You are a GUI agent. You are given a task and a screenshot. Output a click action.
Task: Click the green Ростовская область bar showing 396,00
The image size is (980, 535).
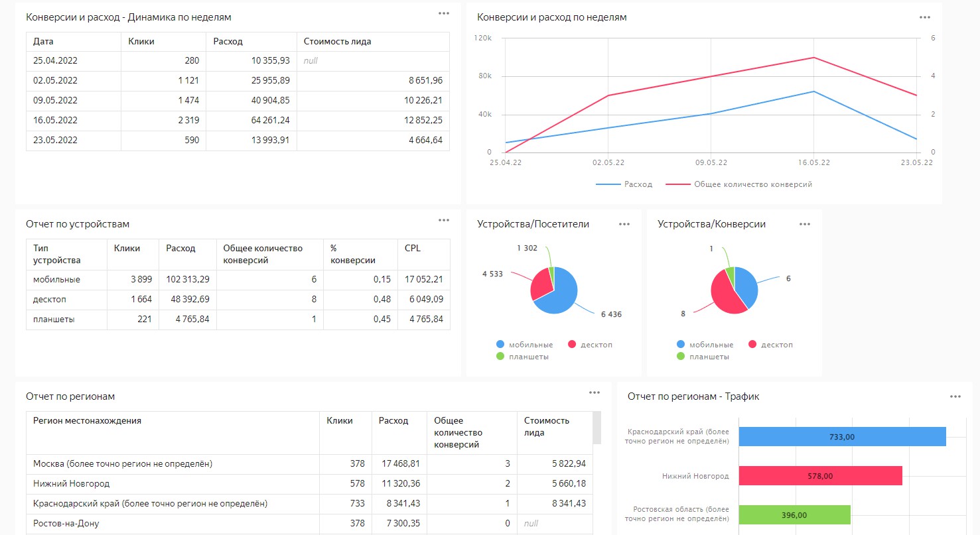coord(795,514)
